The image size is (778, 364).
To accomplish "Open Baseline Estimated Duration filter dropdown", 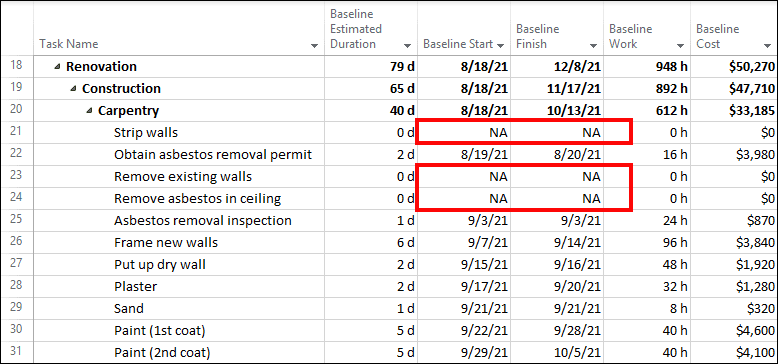I will pos(407,46).
